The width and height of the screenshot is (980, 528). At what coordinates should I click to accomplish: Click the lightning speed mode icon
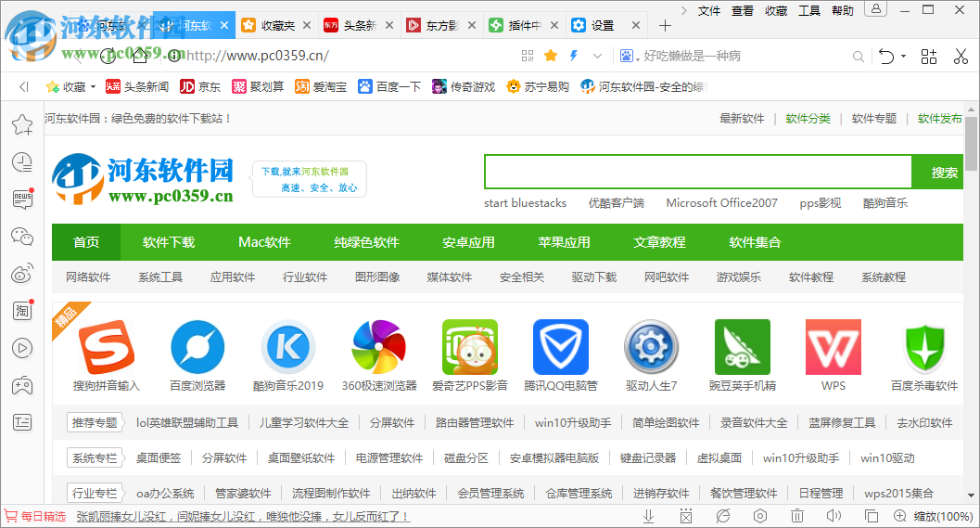coord(574,56)
